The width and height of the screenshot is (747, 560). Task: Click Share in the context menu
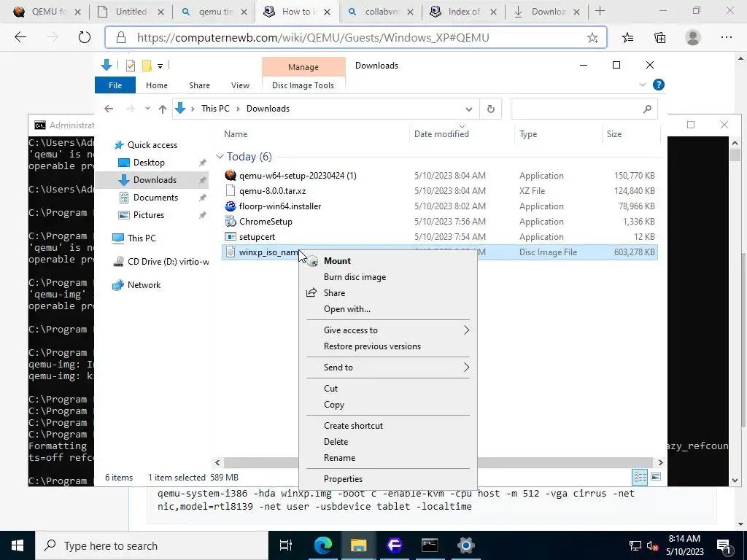(334, 293)
